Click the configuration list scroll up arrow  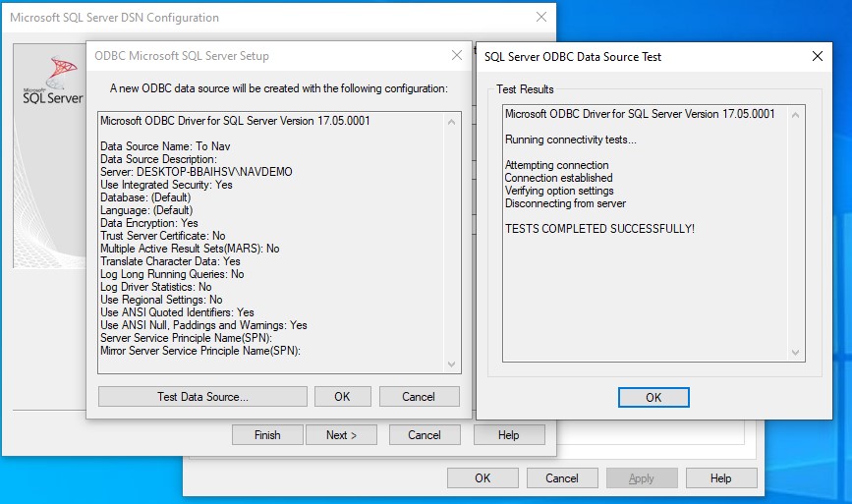451,122
